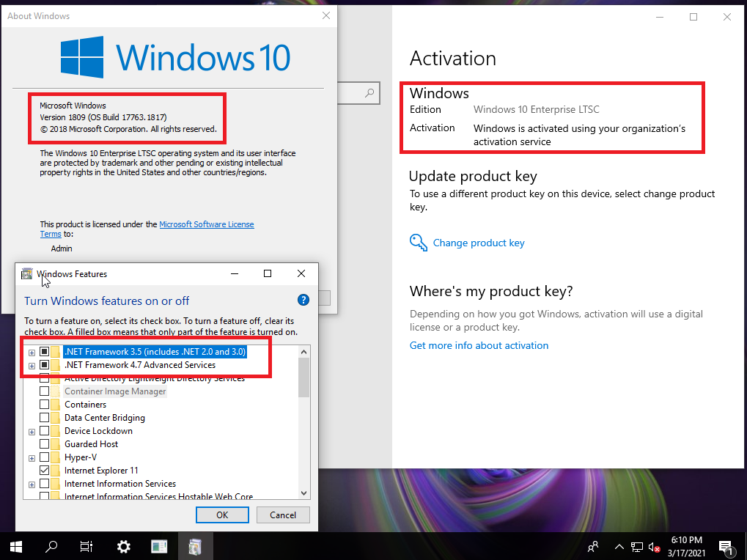
Task: Click the features list scrollbar up arrow
Action: click(304, 352)
